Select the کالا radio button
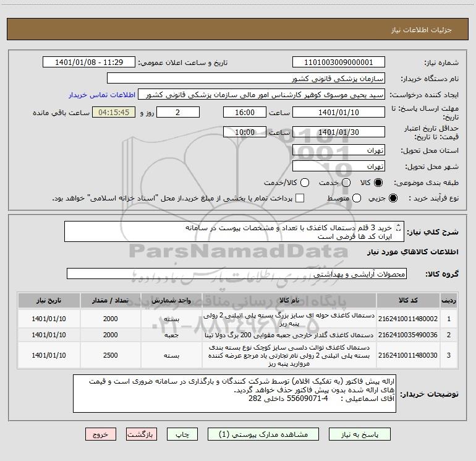The width and height of the screenshot is (476, 461). click(378, 183)
